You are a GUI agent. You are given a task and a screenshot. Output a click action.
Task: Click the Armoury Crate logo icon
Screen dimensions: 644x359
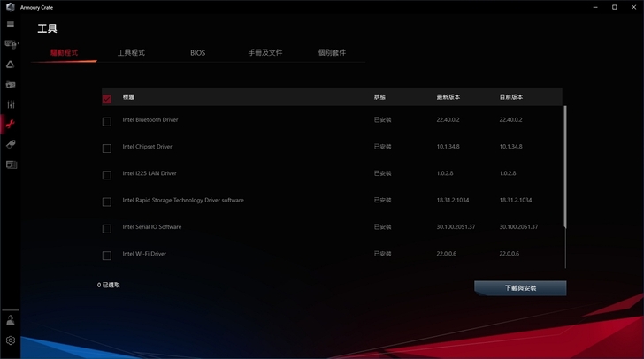[x=11, y=7]
